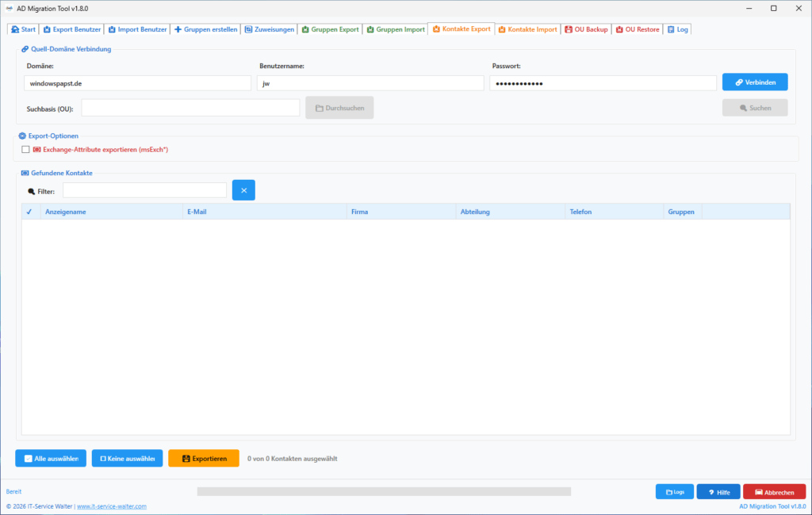Select the Kontakte Export tab

[462, 29]
